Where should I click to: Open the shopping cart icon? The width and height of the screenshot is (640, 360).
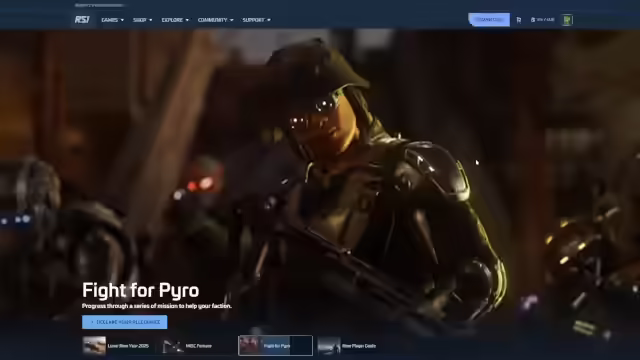click(x=519, y=20)
